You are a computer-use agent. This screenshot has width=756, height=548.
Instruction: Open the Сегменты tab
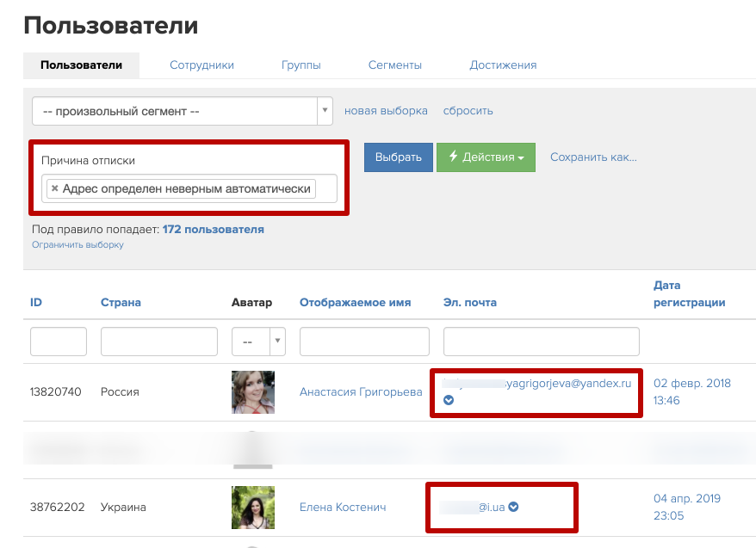(x=394, y=65)
